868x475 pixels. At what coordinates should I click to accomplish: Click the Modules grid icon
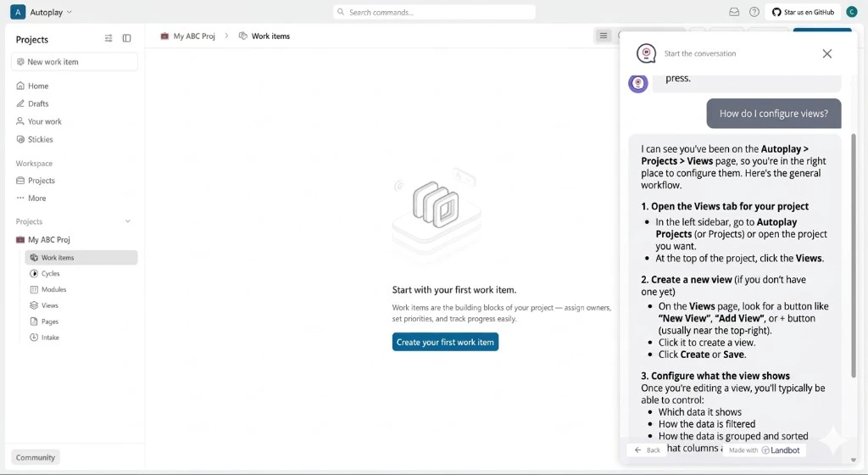point(34,289)
